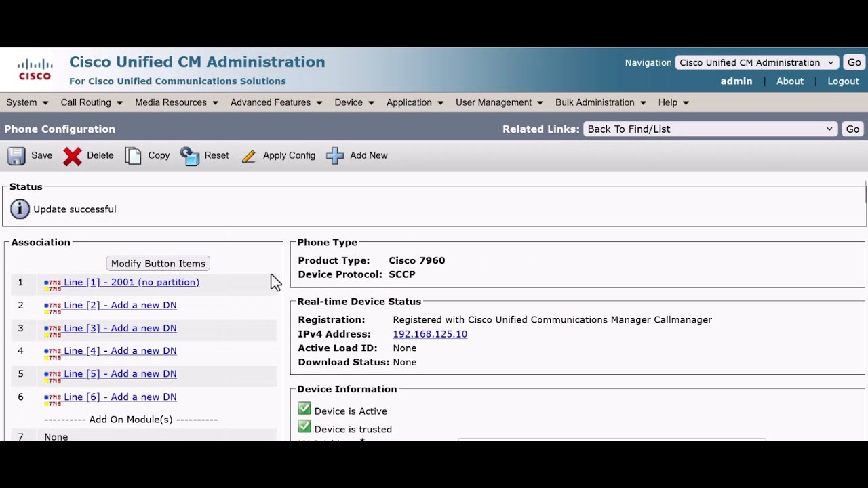Image resolution: width=868 pixels, height=488 pixels.
Task: Click Line [3] - Add a new DN
Action: [x=120, y=328]
